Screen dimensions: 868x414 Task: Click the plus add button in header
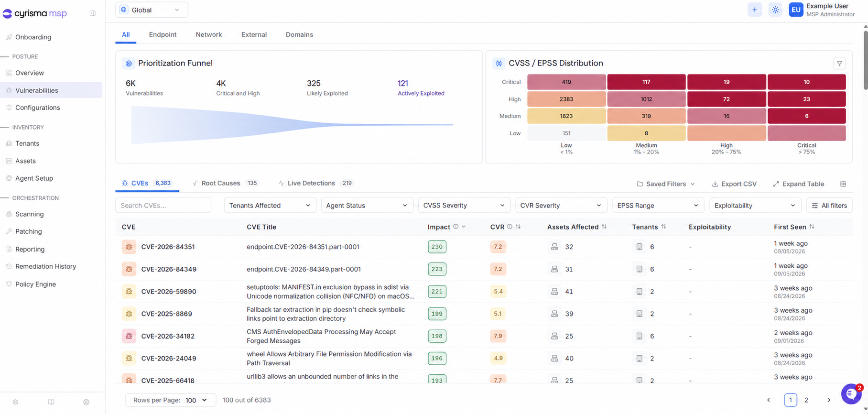[755, 10]
